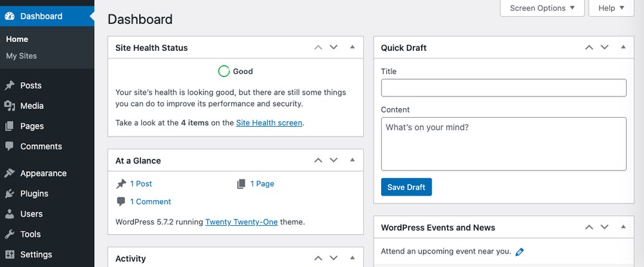The image size is (644, 267).
Task: Open the Posts menu
Action: click(47, 86)
